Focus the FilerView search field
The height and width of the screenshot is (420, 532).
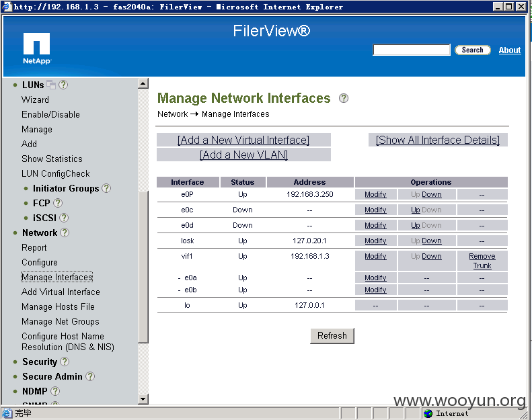click(x=412, y=50)
